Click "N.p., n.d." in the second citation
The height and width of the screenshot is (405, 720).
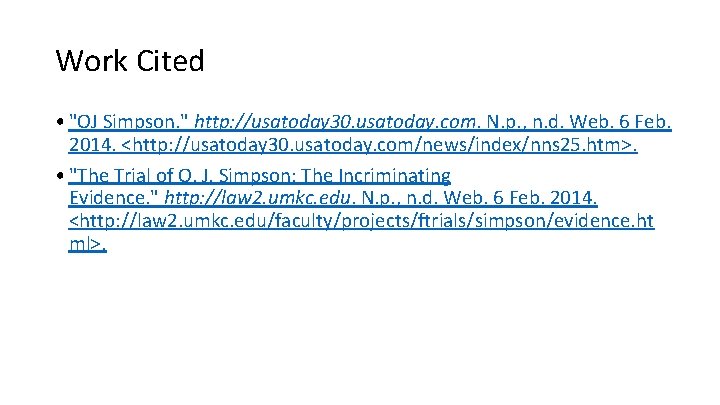point(399,198)
